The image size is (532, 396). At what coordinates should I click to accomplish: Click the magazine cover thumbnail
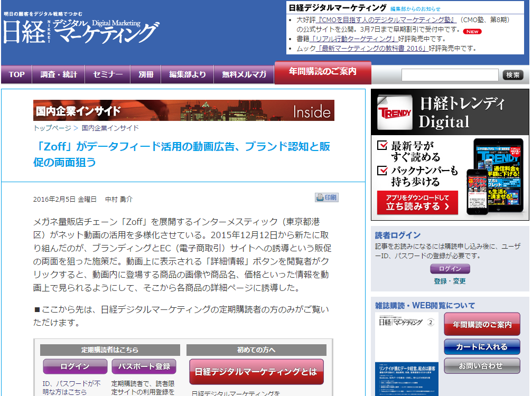(x=406, y=354)
